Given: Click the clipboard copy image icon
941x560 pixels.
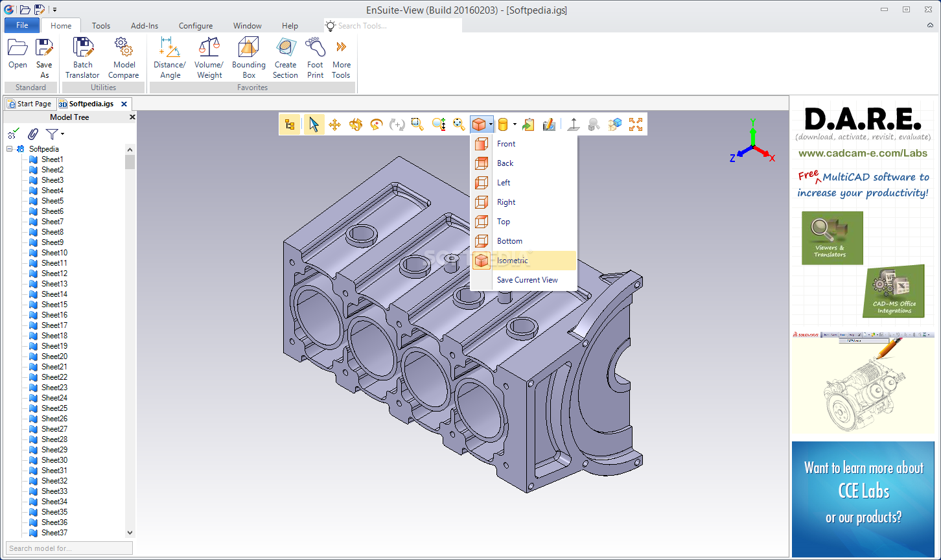Looking at the screenshot, I should 529,124.
